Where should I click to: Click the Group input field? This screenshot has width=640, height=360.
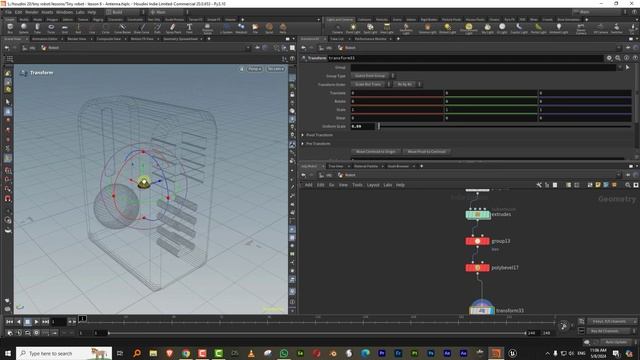tap(484, 67)
